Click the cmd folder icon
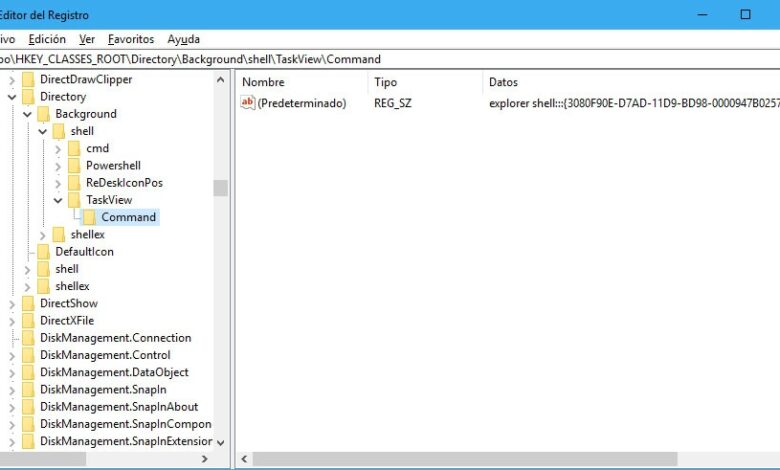Image resolution: width=780 pixels, height=470 pixels. coord(74,148)
